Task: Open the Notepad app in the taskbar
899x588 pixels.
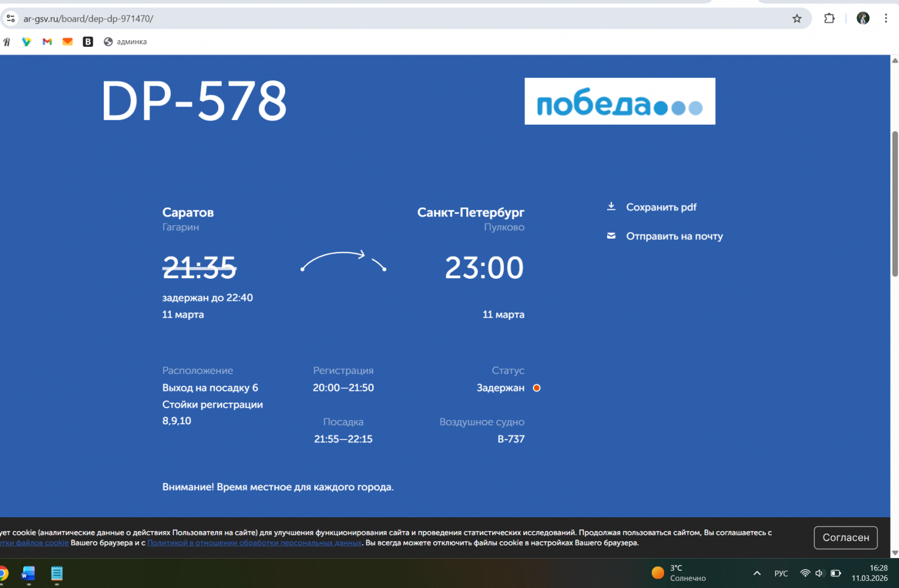Action: pos(57,574)
